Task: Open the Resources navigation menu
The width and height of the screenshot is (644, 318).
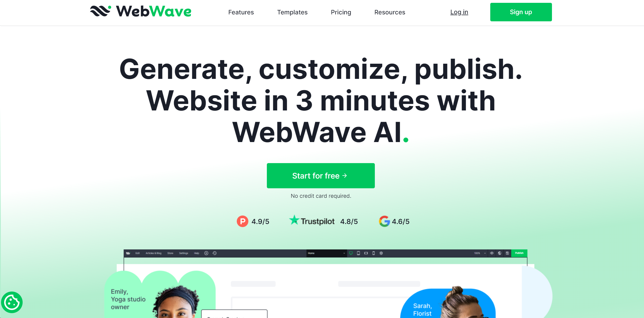Action: (x=390, y=12)
